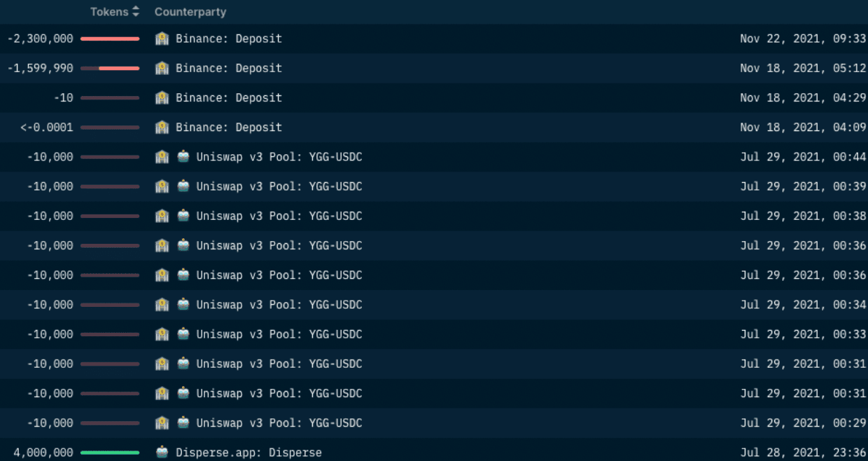Click the bank icon on the -1,599,990 row
The width and height of the screenshot is (868, 461).
[162, 69]
